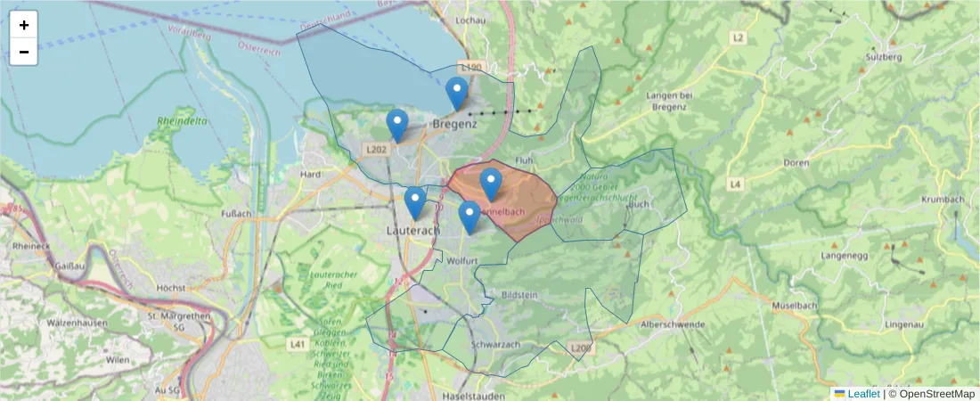Click the Lauteracher Ried label

click(x=334, y=279)
